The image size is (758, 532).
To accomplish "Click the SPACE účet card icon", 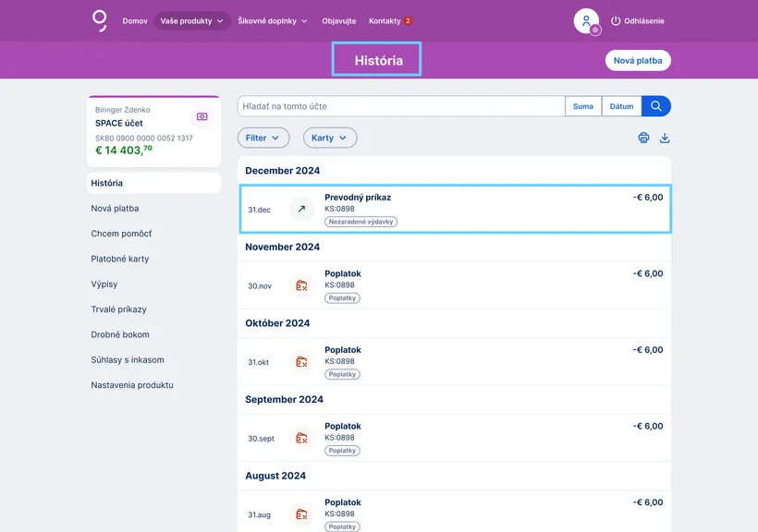I will coord(202,117).
